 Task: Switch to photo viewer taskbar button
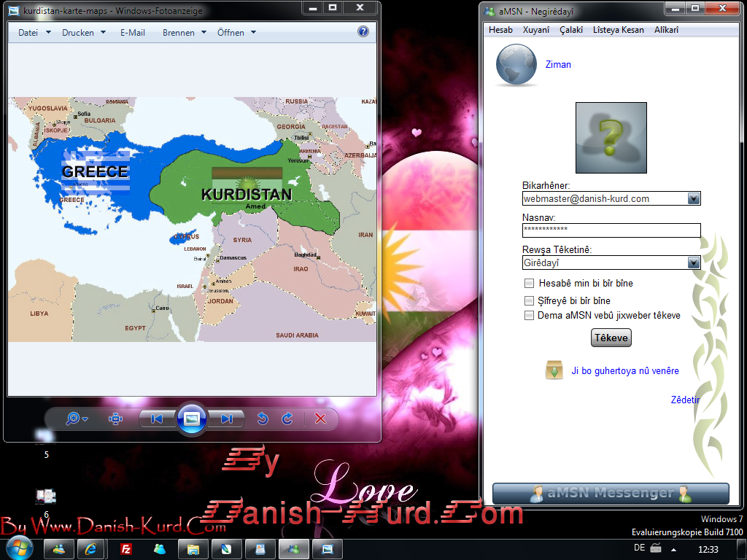click(x=328, y=550)
